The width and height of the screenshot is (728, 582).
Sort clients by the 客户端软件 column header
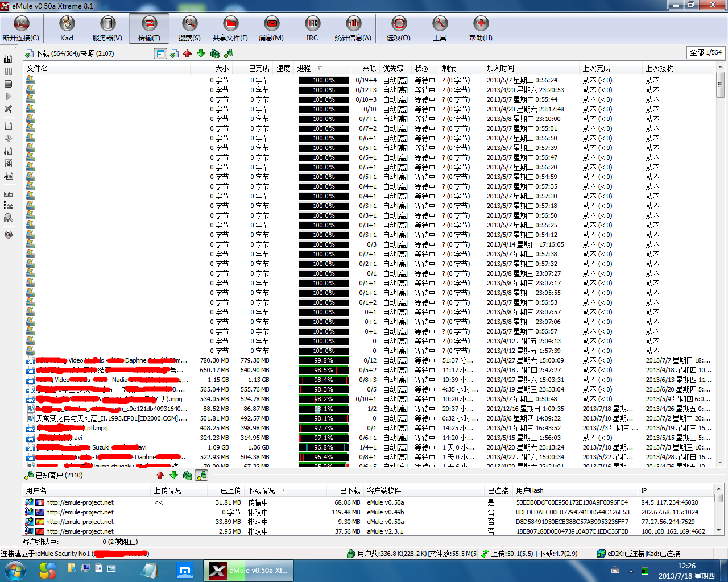pos(424,490)
